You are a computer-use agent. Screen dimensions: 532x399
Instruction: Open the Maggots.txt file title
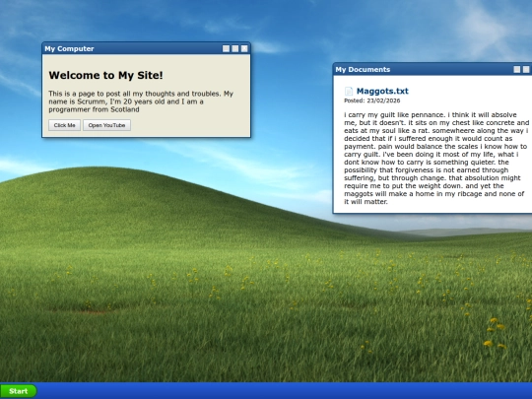[x=382, y=91]
